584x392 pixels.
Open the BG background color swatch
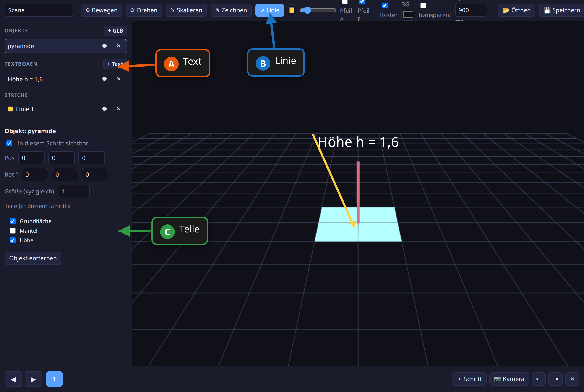pyautogui.click(x=408, y=15)
